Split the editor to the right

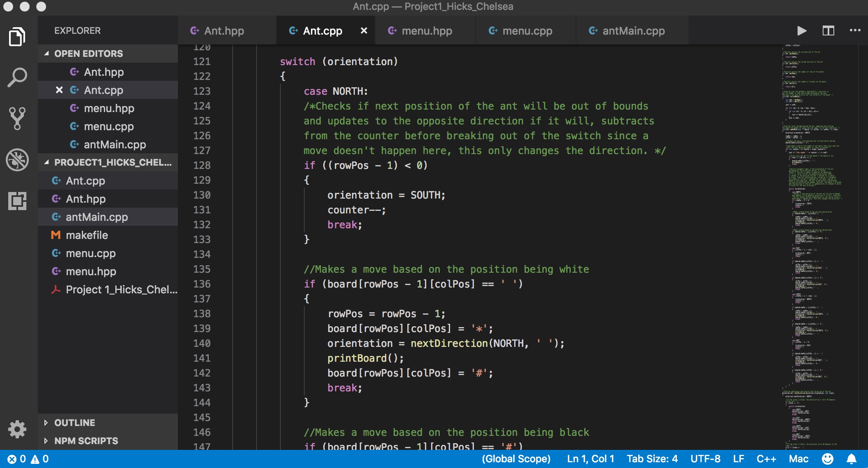(x=828, y=31)
